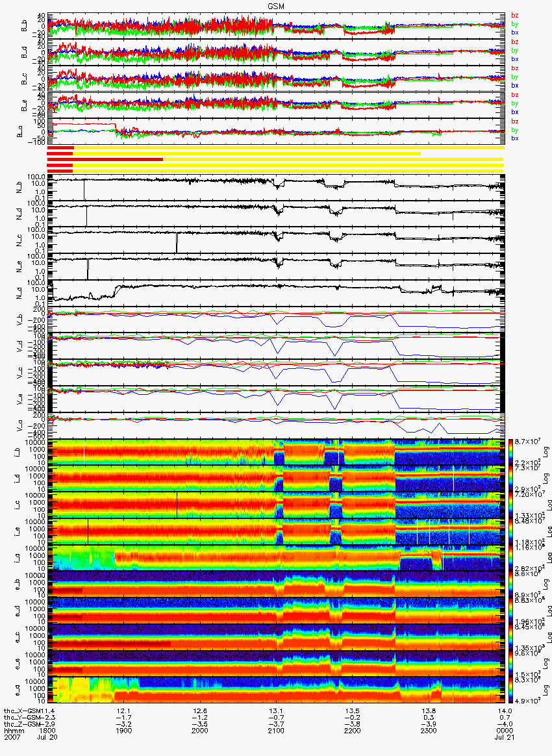Click the 2007 year label
The width and height of the screenshot is (552, 756).
[12, 738]
